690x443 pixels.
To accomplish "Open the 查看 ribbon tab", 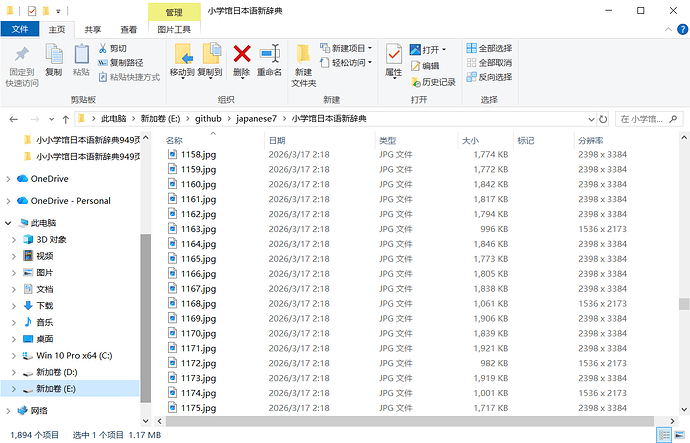I will click(x=128, y=29).
